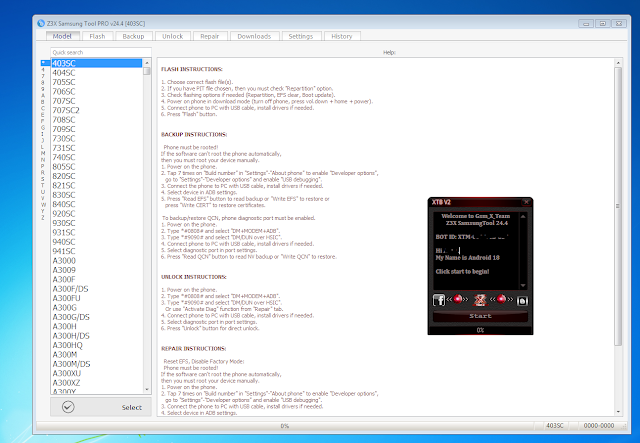Image resolution: width=640 pixels, height=443 pixels.
Task: Jump to letter A in alphabet index
Action: pyautogui.click(x=43, y=95)
